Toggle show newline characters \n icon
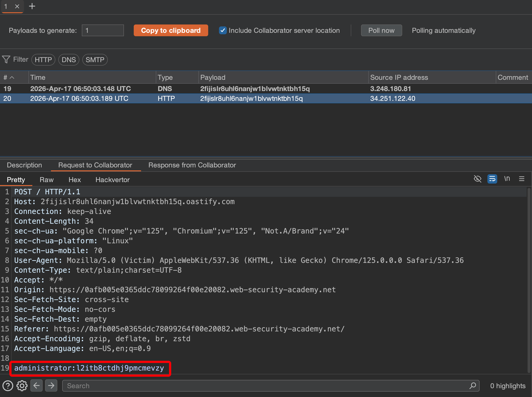This screenshot has height=397, width=532. [x=507, y=179]
